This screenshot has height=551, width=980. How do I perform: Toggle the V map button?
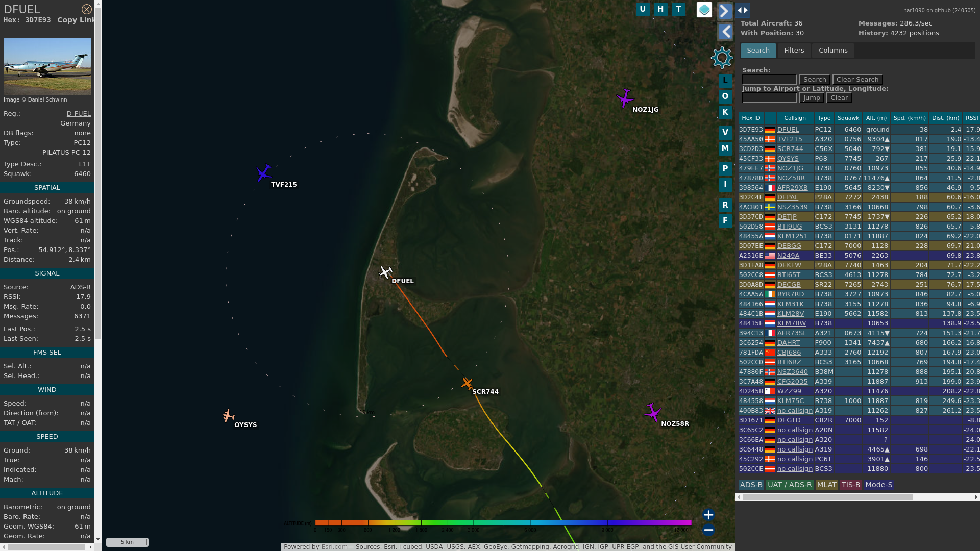(725, 133)
